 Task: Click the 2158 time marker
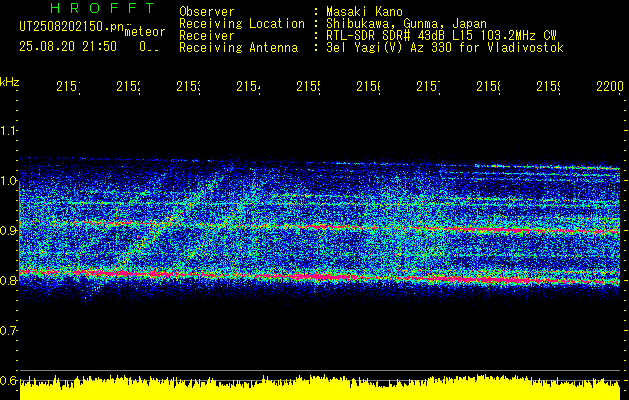coord(489,87)
